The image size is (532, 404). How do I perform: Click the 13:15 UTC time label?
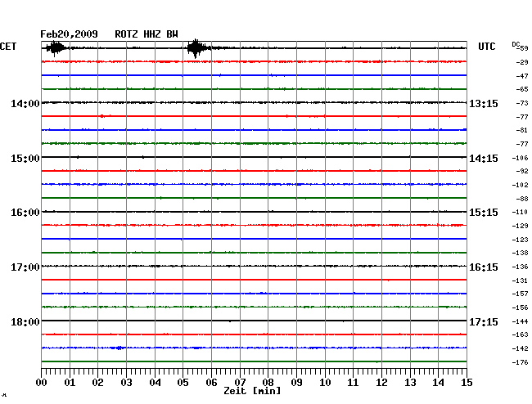[484, 103]
